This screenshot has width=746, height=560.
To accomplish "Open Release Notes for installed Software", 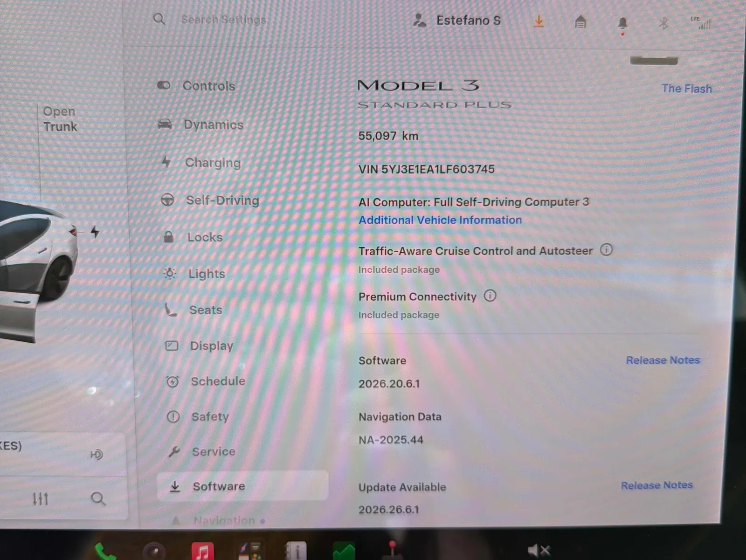I will pyautogui.click(x=663, y=360).
